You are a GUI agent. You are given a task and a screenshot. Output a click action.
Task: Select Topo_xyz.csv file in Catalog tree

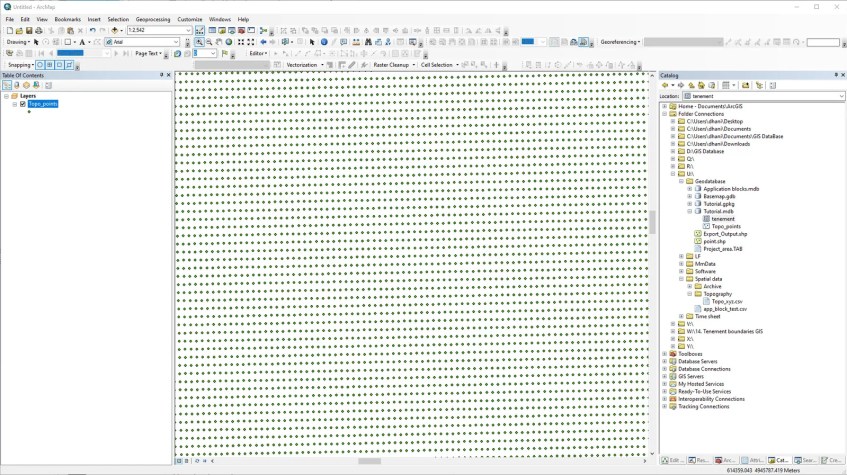(727, 302)
